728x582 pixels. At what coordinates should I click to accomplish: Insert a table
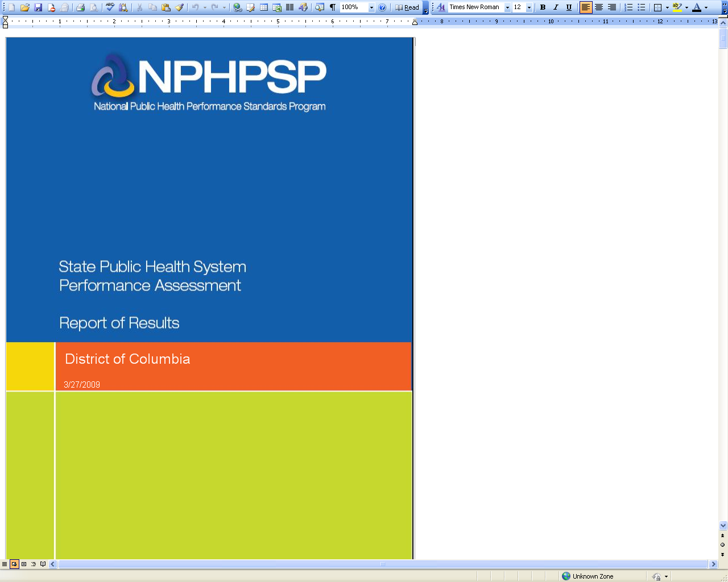(x=264, y=7)
